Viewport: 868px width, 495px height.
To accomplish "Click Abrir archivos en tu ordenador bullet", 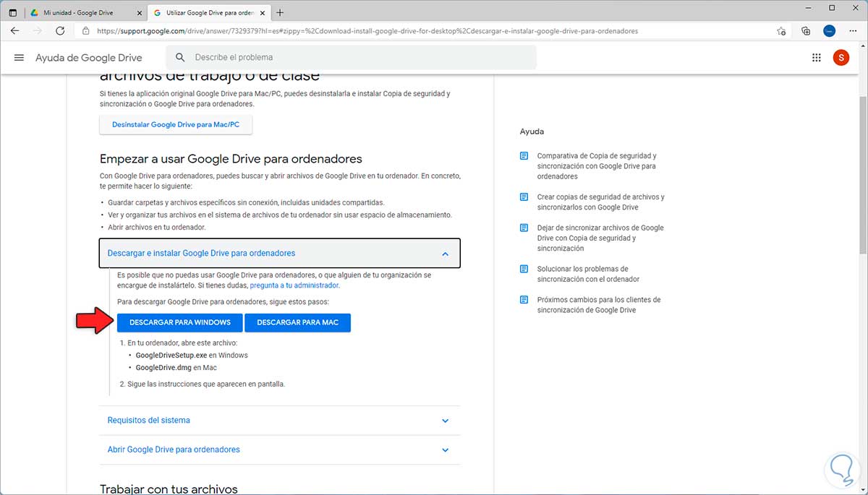I will 157,227.
